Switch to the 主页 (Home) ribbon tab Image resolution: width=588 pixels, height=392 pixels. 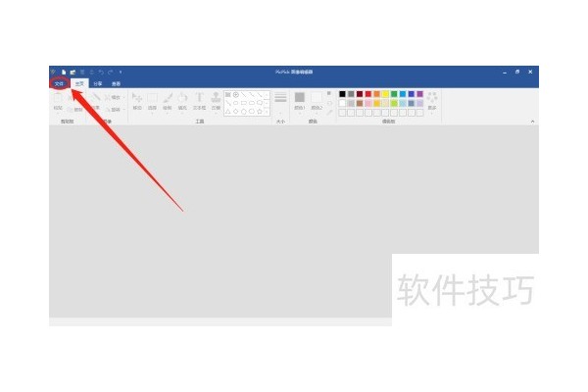point(79,83)
